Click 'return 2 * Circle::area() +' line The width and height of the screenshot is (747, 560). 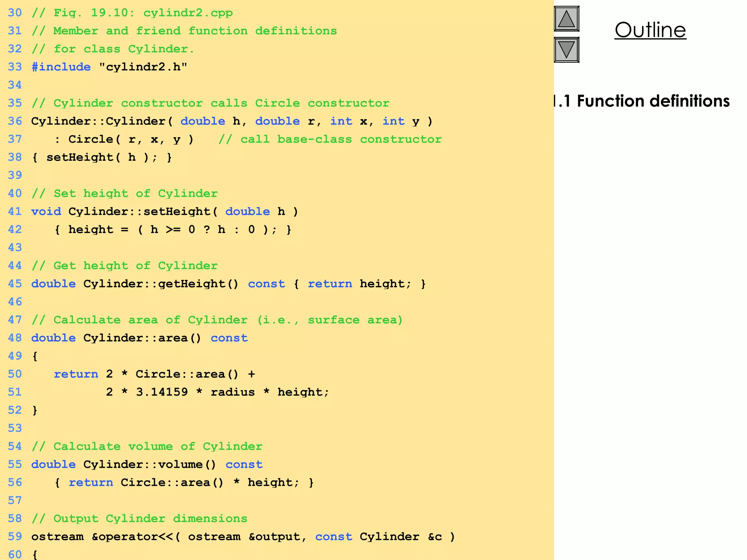coord(155,374)
